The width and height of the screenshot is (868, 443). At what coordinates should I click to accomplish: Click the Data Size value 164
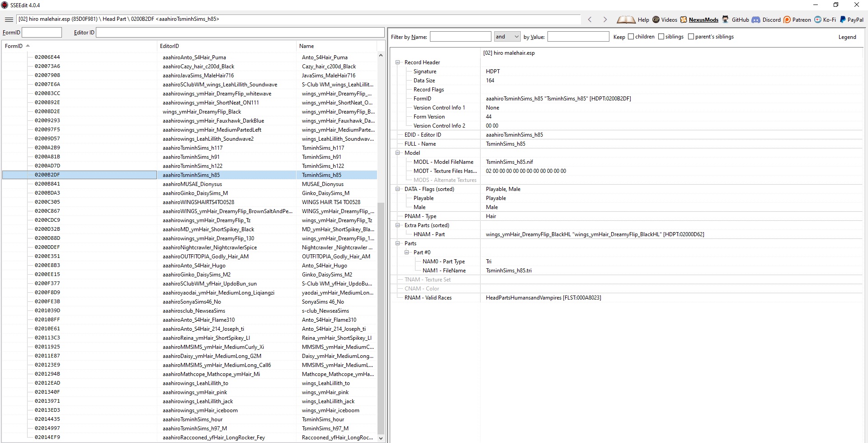click(x=490, y=81)
